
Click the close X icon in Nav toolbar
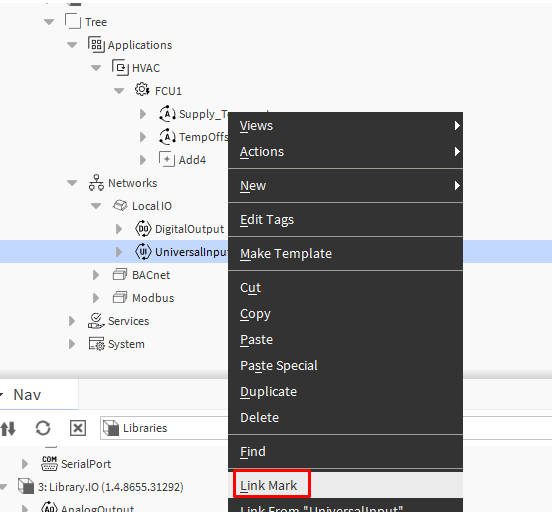(x=77, y=428)
